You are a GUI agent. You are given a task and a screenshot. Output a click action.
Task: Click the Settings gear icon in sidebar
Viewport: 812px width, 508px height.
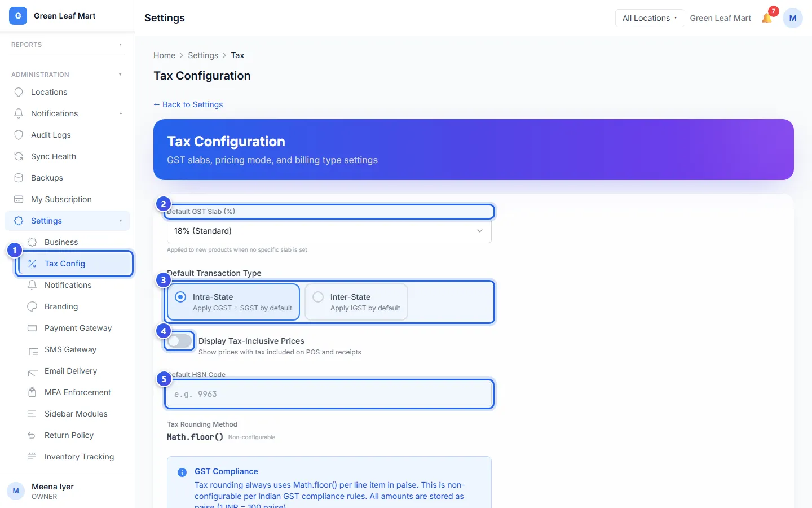tap(19, 221)
